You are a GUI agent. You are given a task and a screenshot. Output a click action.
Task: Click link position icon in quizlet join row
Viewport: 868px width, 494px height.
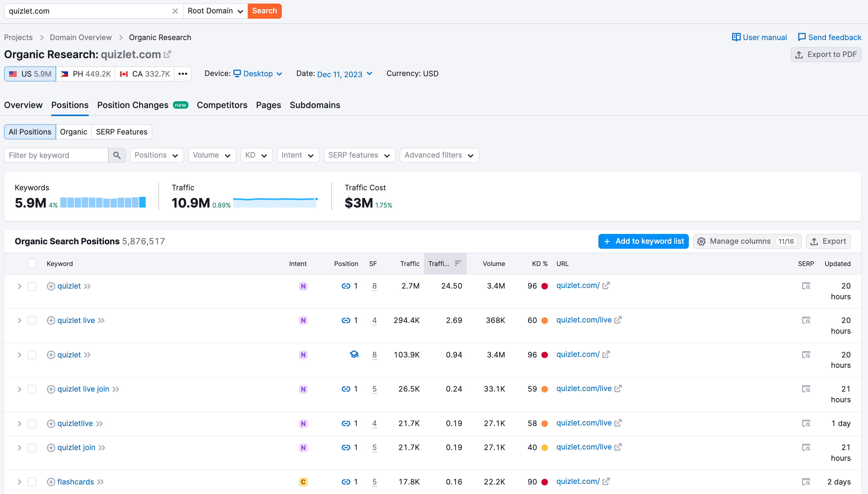(x=346, y=447)
